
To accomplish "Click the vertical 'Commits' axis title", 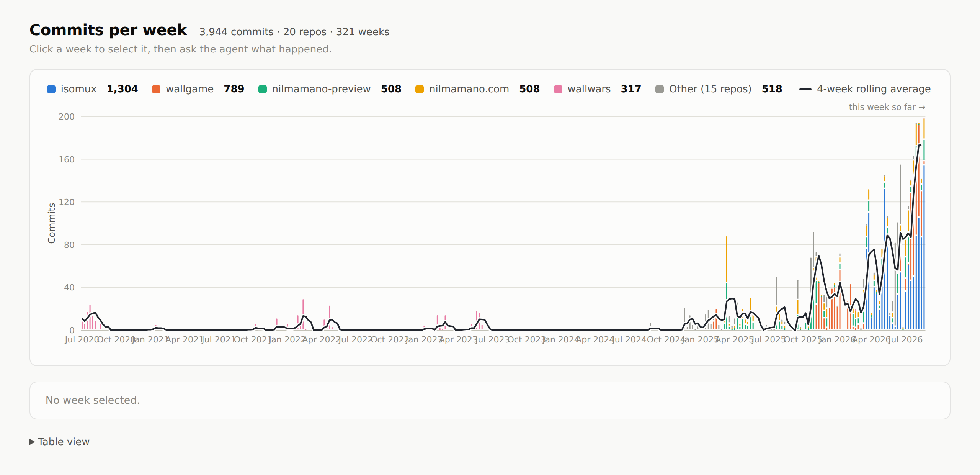I will (x=51, y=223).
